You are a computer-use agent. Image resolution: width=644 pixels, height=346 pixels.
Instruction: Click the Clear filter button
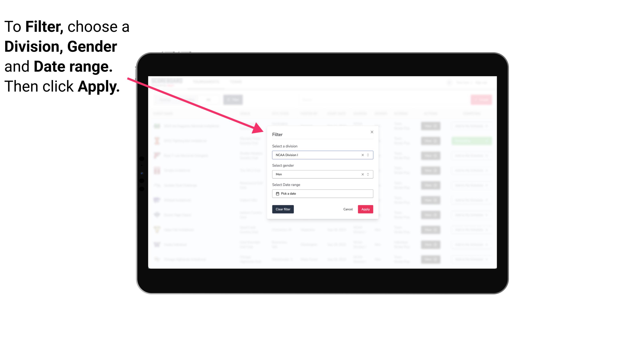pos(283,209)
